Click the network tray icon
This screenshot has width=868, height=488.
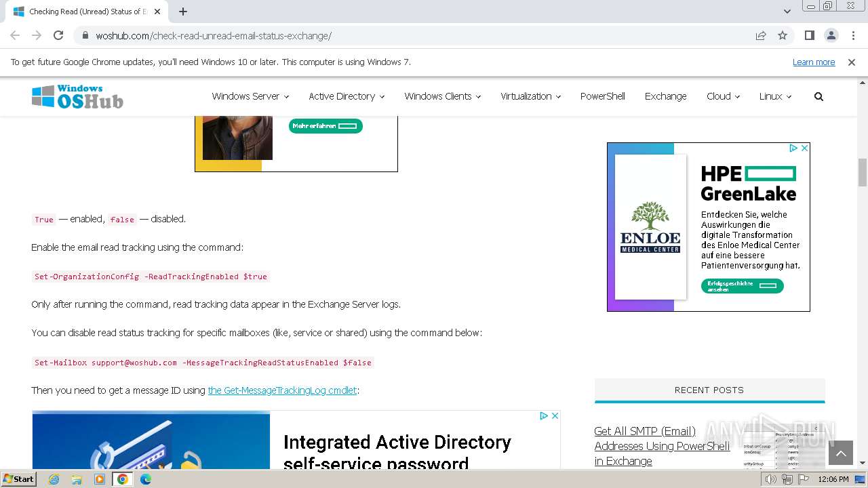[787, 479]
